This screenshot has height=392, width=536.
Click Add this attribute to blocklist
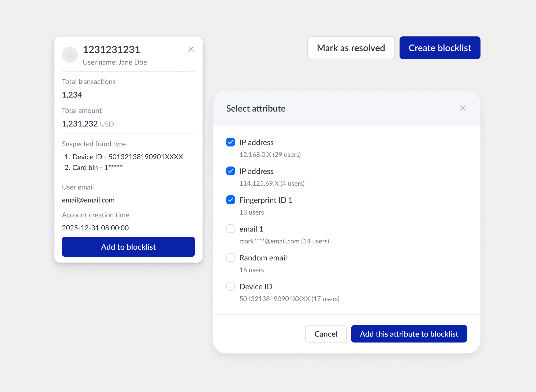[409, 334]
